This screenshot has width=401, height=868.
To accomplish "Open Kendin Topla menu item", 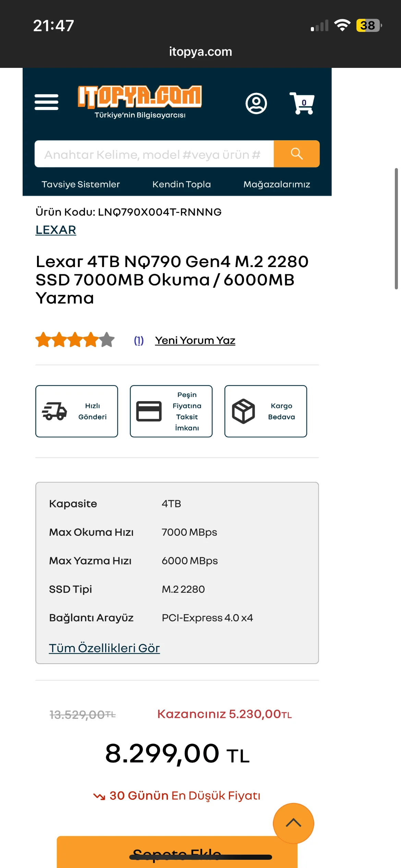I will coord(182,184).
